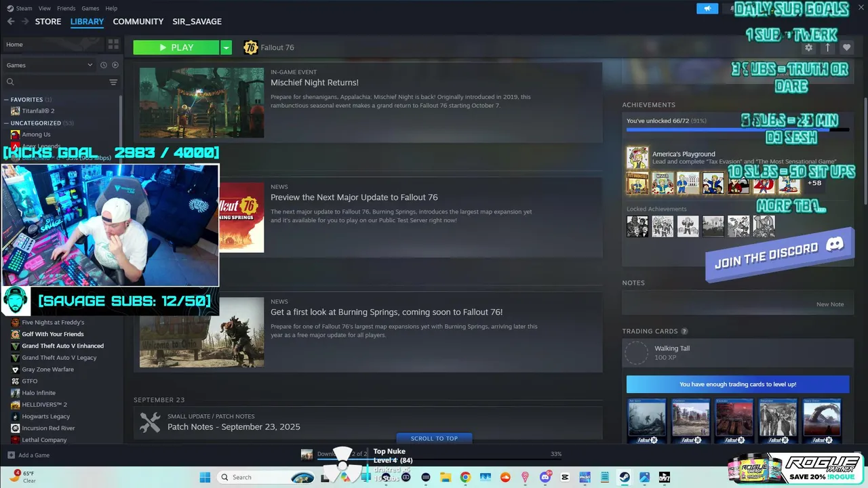Go back with the Steam back arrow
This screenshot has width=868, height=488.
(x=11, y=22)
